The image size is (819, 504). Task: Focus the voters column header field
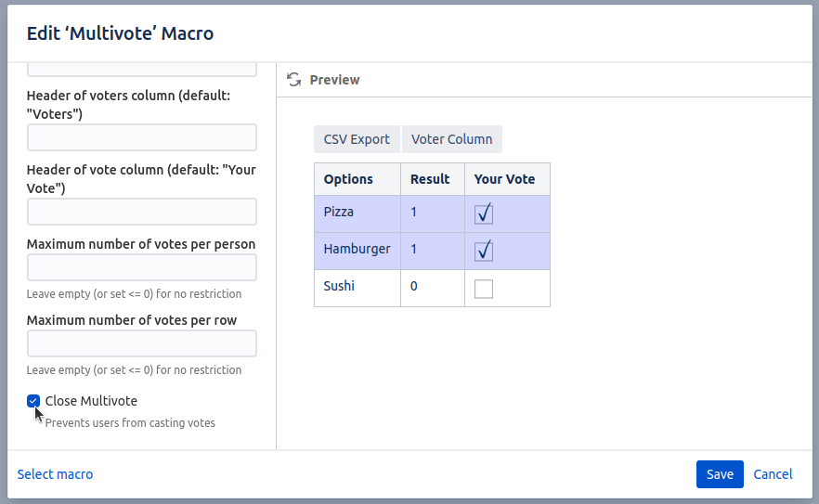tap(141, 137)
